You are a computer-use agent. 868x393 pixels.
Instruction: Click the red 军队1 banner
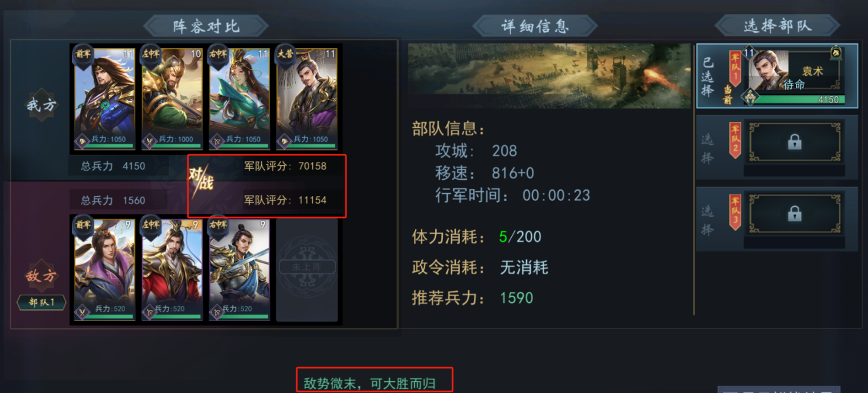pyautogui.click(x=735, y=68)
